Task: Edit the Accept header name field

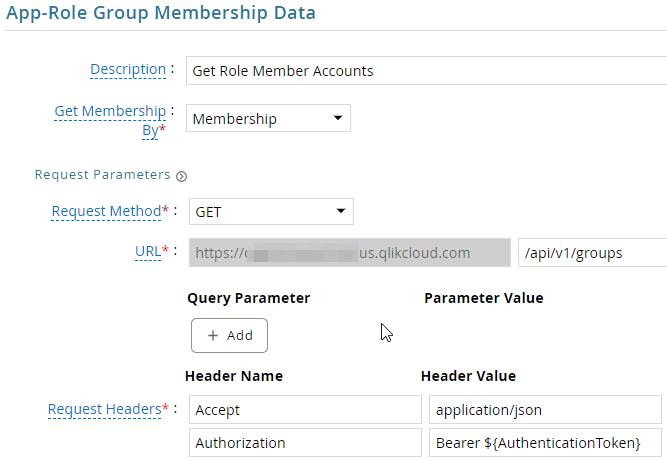Action: coord(305,409)
